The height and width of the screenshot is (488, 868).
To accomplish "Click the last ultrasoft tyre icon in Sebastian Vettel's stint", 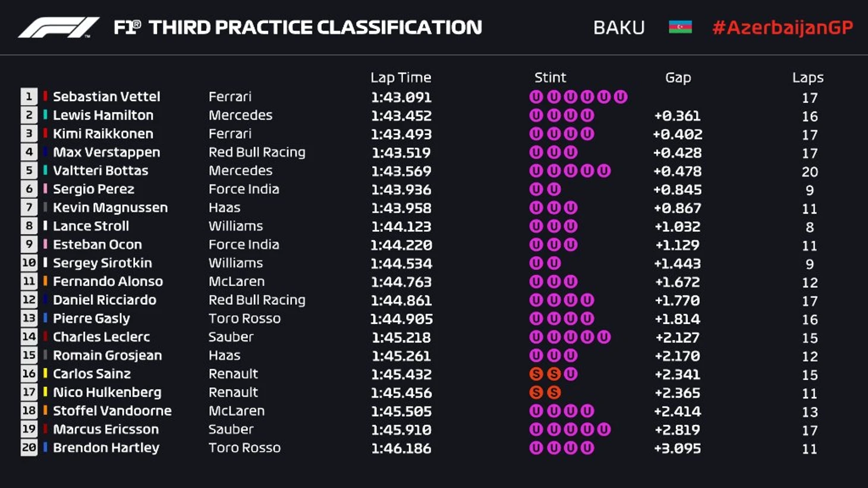I will click(x=621, y=97).
